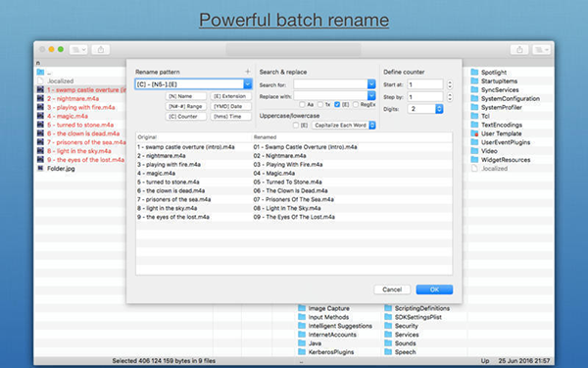
Task: Click the Cancel button
Action: click(392, 289)
